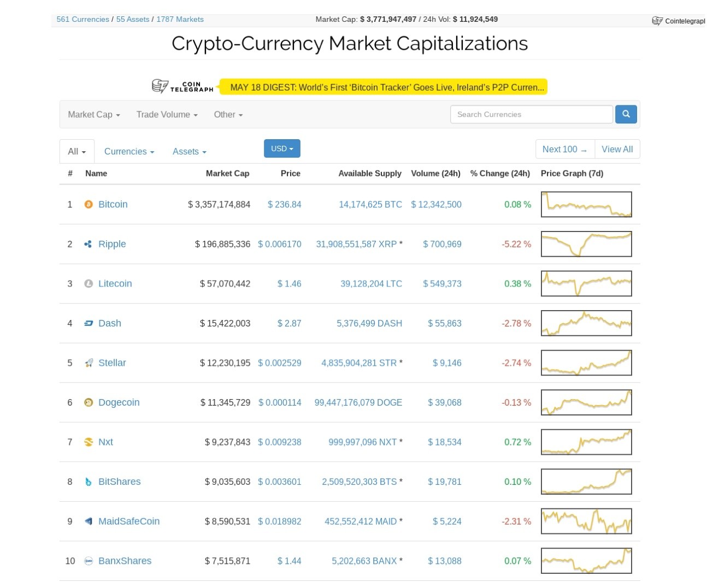Click Litecoin's 7d price graph
The height and width of the screenshot is (588, 707).
[x=586, y=283]
